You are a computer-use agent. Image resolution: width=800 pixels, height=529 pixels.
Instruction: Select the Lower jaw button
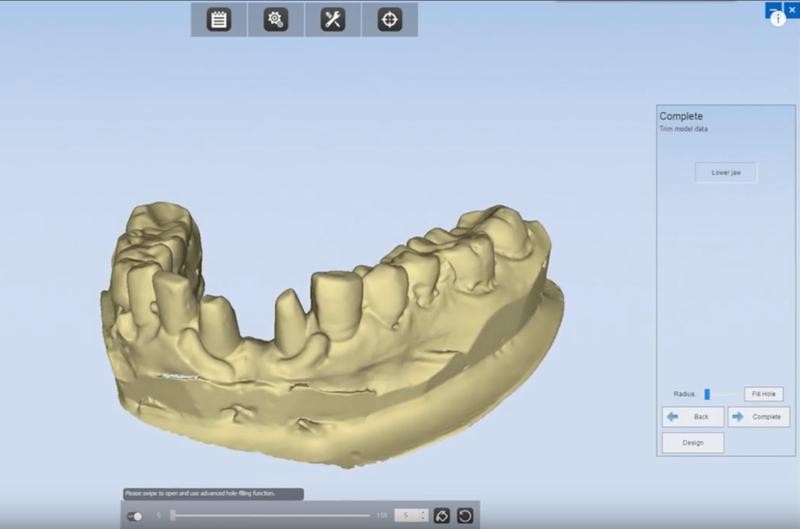pyautogui.click(x=726, y=173)
